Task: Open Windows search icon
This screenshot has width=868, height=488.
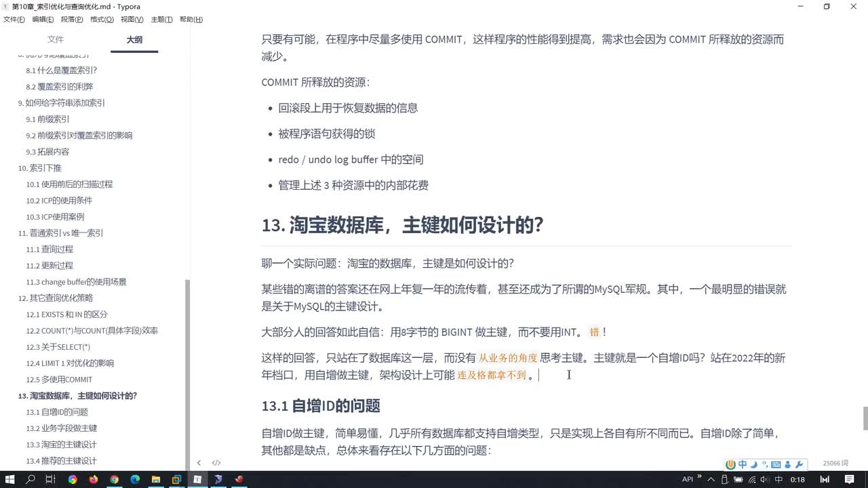Action: pyautogui.click(x=31, y=479)
